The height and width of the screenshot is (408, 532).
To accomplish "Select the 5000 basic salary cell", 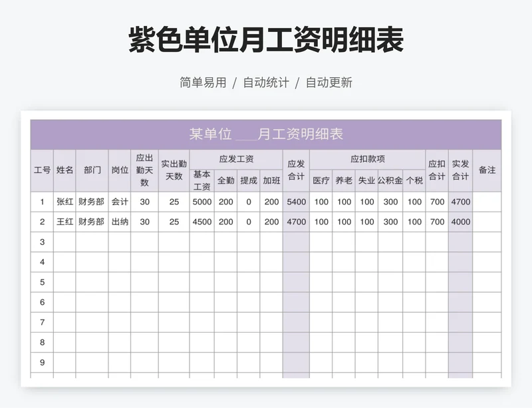I will click(201, 202).
